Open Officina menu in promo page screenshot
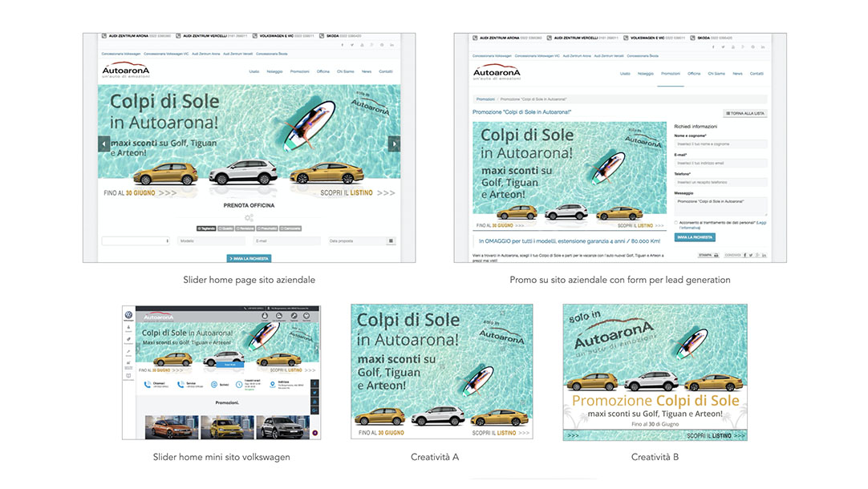The width and height of the screenshot is (868, 489). pos(694,74)
